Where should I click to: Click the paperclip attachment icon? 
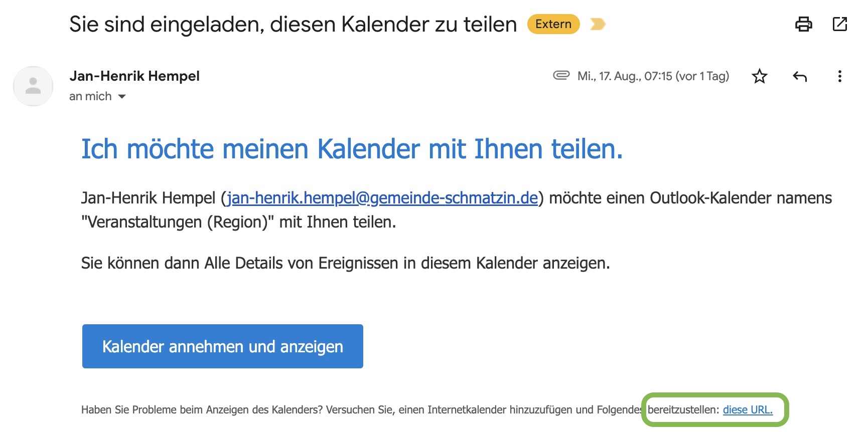[561, 75]
